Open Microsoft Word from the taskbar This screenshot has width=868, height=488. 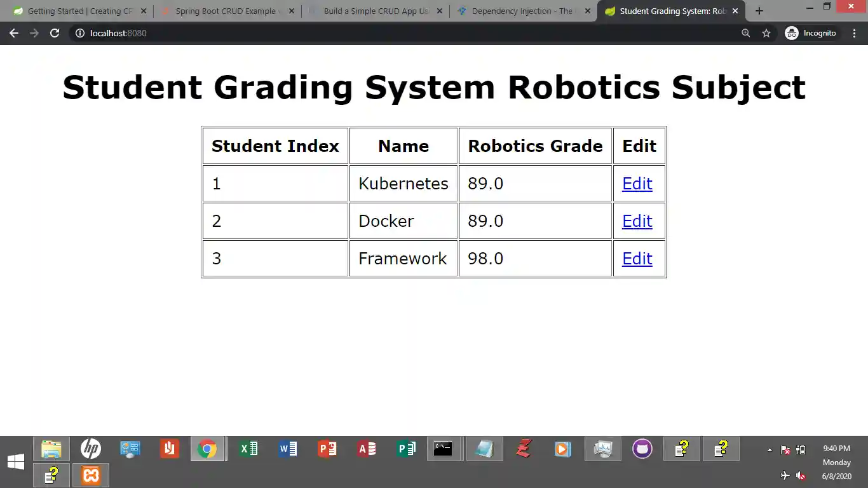[287, 449]
